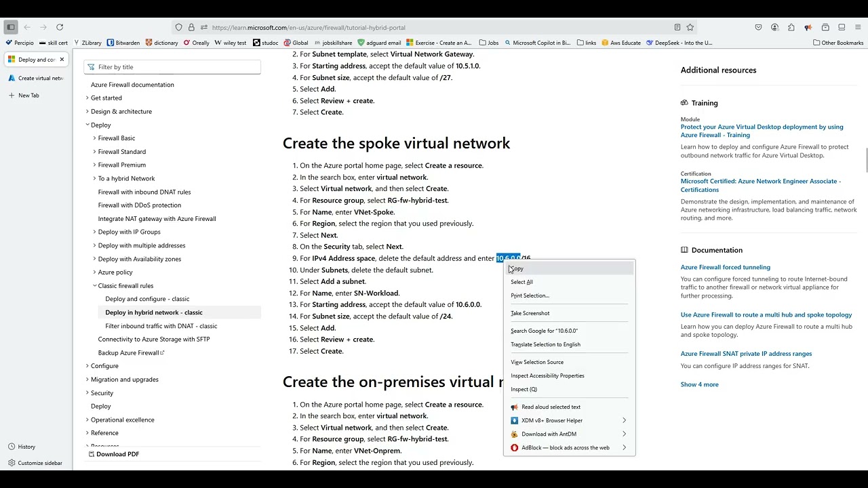Open the Bitwarden bookmark
The width and height of the screenshot is (868, 488).
[x=123, y=43]
